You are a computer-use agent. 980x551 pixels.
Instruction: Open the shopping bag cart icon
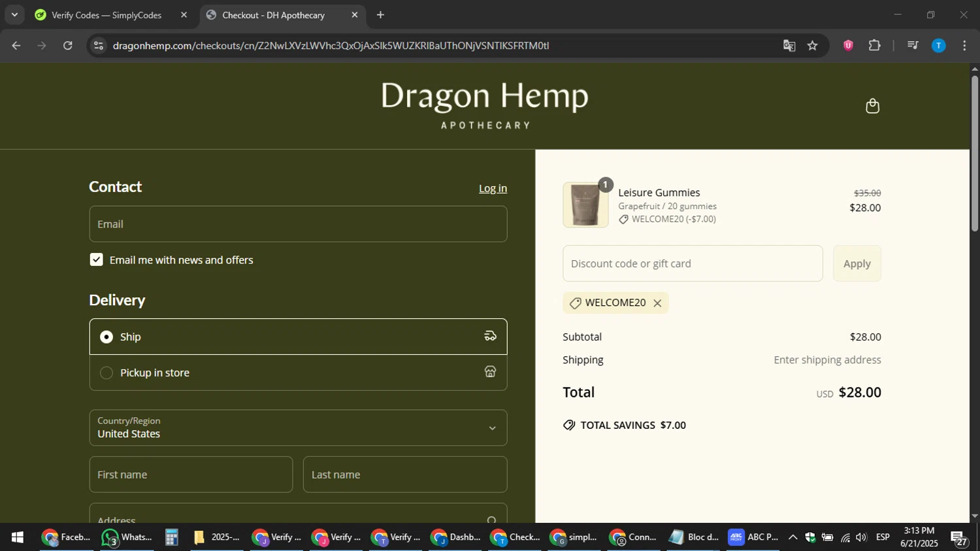pyautogui.click(x=872, y=106)
